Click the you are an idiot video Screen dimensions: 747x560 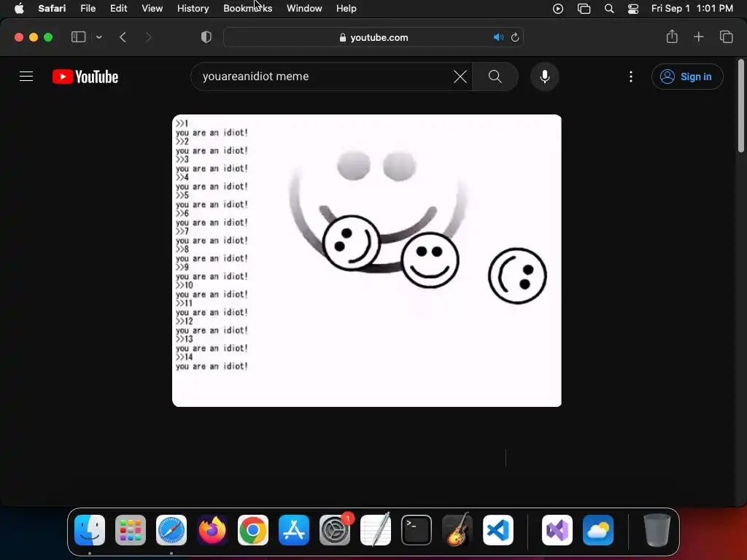pyautogui.click(x=367, y=260)
